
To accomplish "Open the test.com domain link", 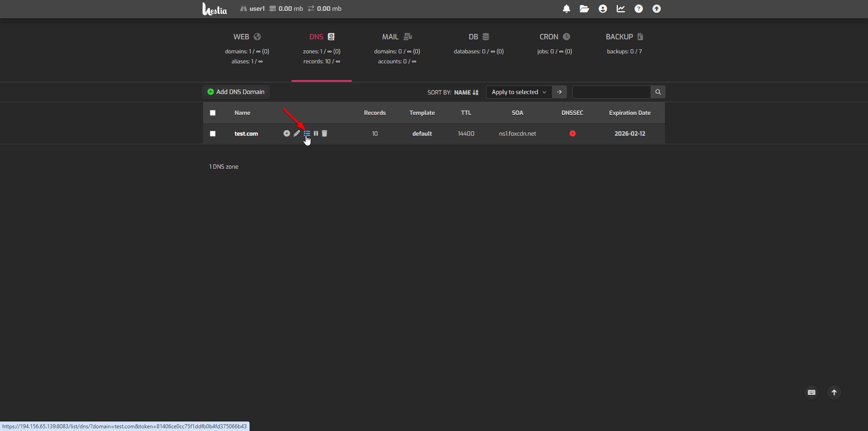I will pyautogui.click(x=246, y=134).
